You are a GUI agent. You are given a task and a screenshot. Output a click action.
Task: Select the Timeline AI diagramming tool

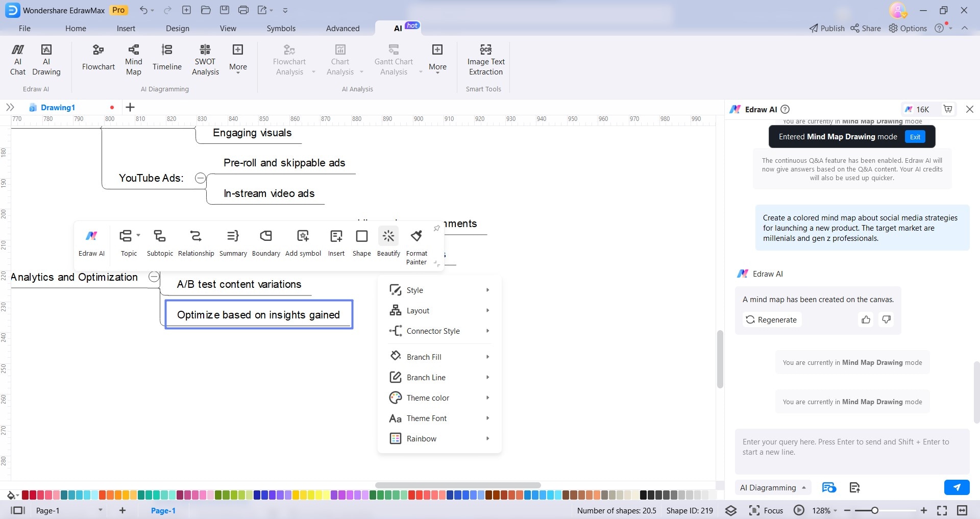pyautogui.click(x=167, y=57)
